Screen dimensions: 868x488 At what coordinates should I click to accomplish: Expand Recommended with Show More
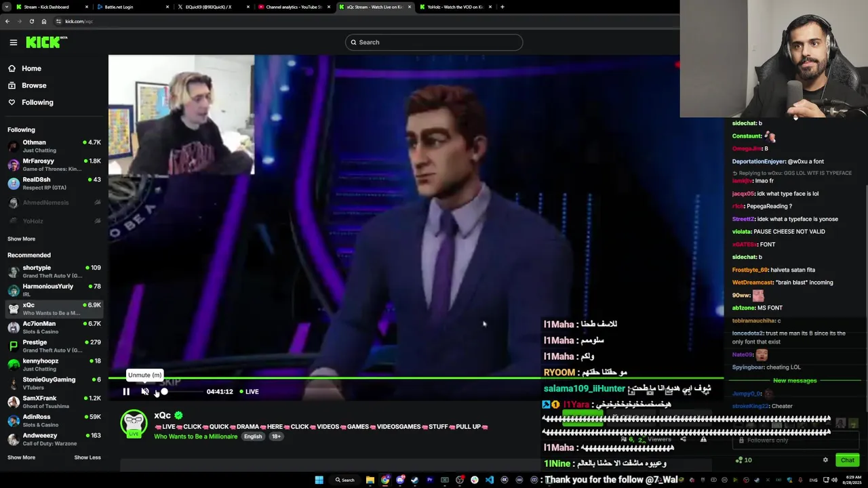[x=21, y=457]
